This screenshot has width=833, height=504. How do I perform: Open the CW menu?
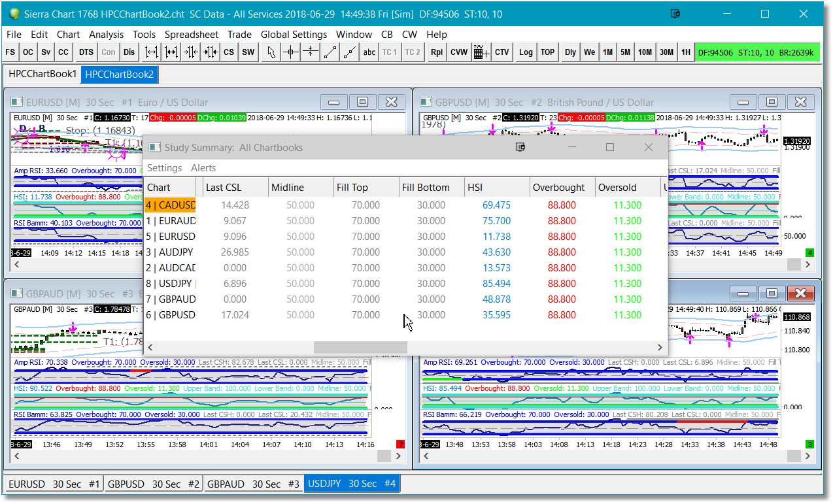click(409, 35)
